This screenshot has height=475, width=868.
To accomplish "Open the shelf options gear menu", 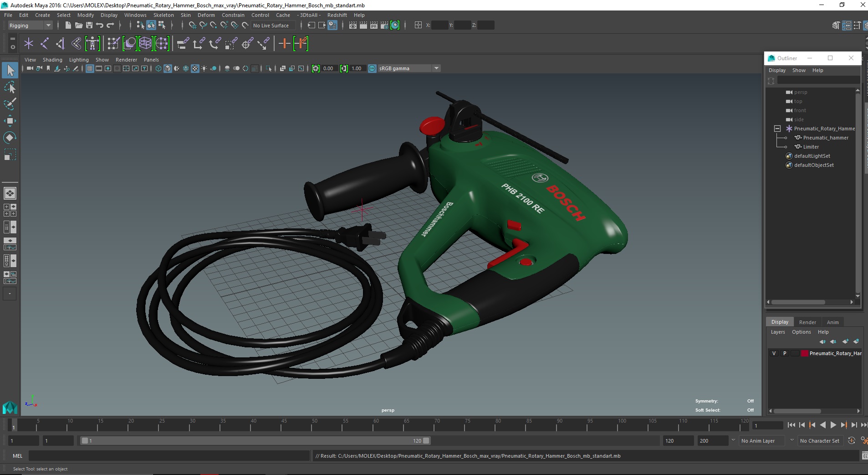I will coord(13,47).
